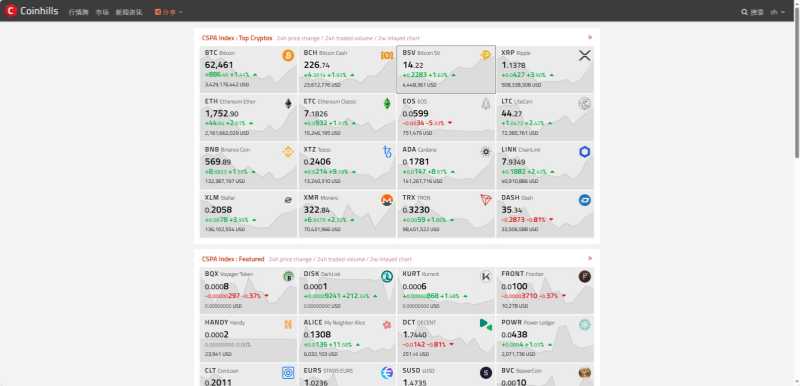Screen dimensions: 800x386
Task: Click the Stellar XLM icon
Action: [288, 200]
